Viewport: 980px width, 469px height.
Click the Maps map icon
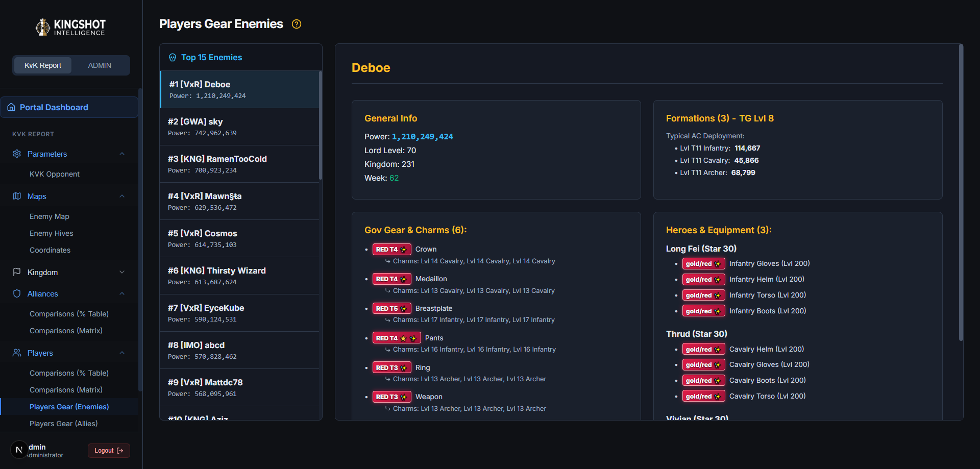tap(17, 196)
